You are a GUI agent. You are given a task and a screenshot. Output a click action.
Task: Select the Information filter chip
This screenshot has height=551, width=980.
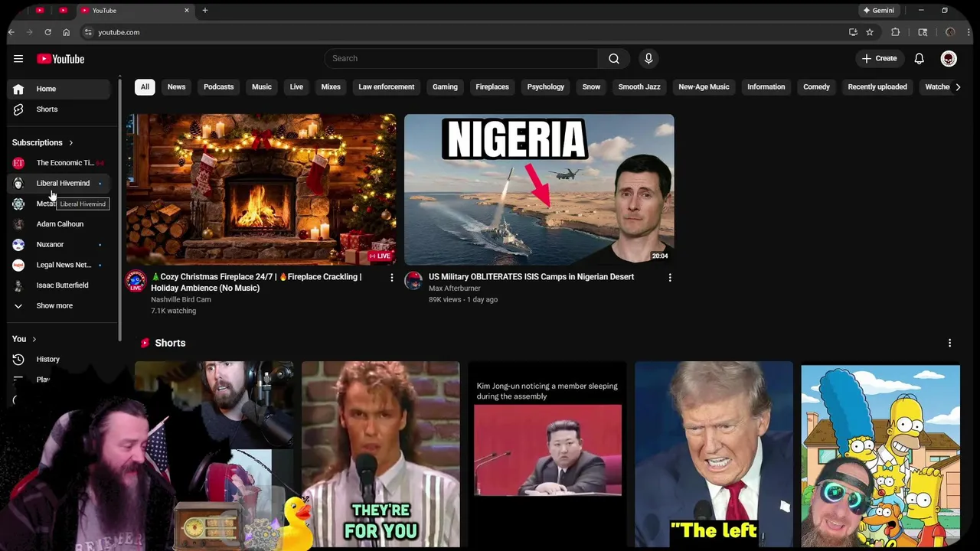coord(766,87)
